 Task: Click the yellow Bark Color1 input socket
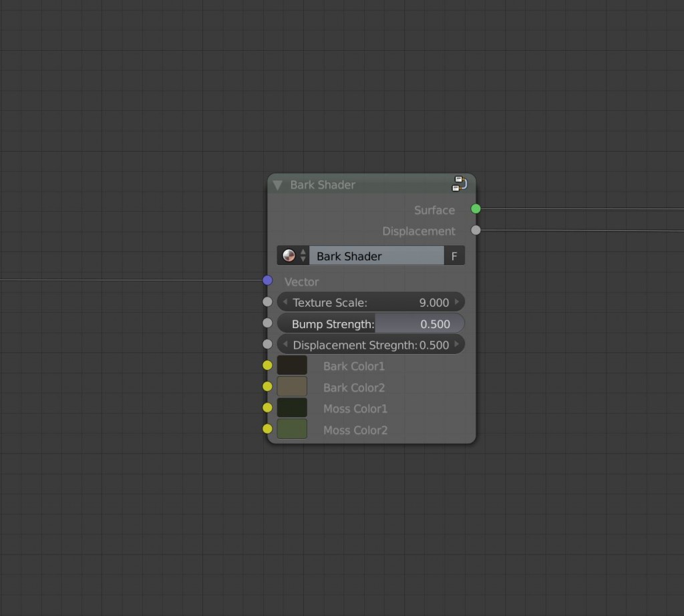[267, 365]
